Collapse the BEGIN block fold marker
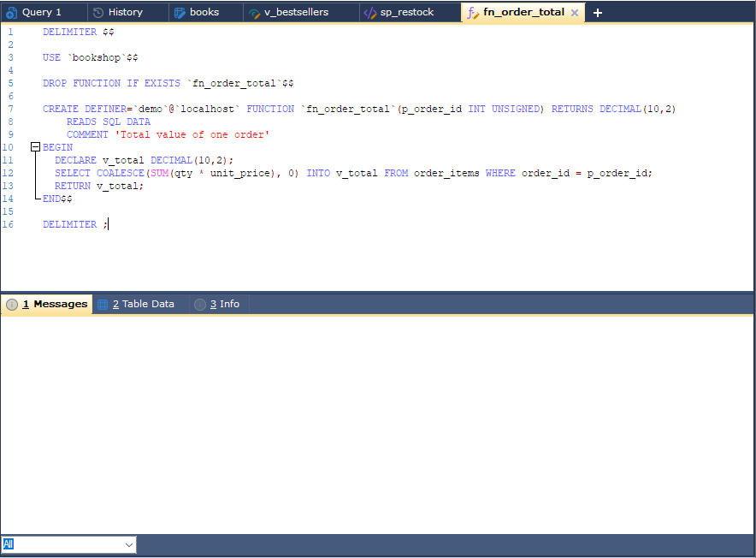 point(35,146)
